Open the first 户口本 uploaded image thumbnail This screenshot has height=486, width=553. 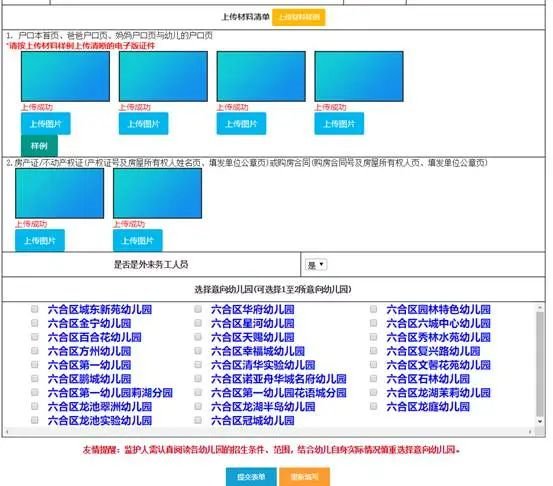click(65, 76)
